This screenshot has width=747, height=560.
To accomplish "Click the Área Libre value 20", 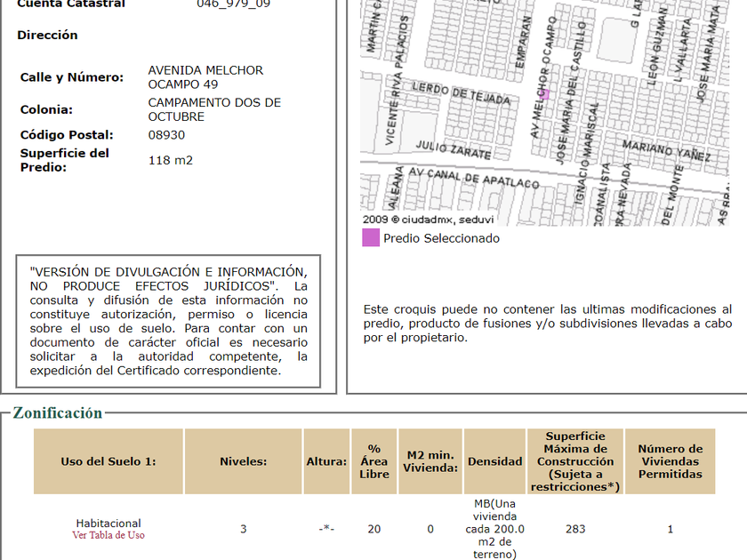I will click(374, 529).
